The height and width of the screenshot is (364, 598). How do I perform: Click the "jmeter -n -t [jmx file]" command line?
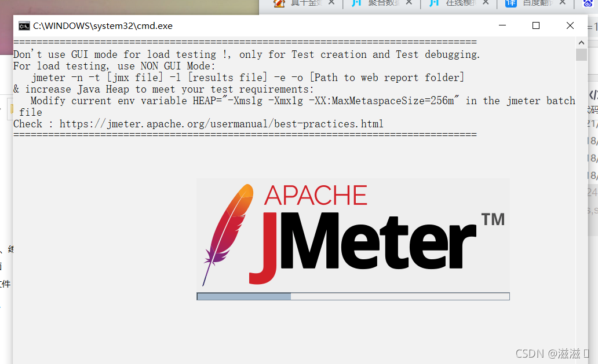click(248, 78)
